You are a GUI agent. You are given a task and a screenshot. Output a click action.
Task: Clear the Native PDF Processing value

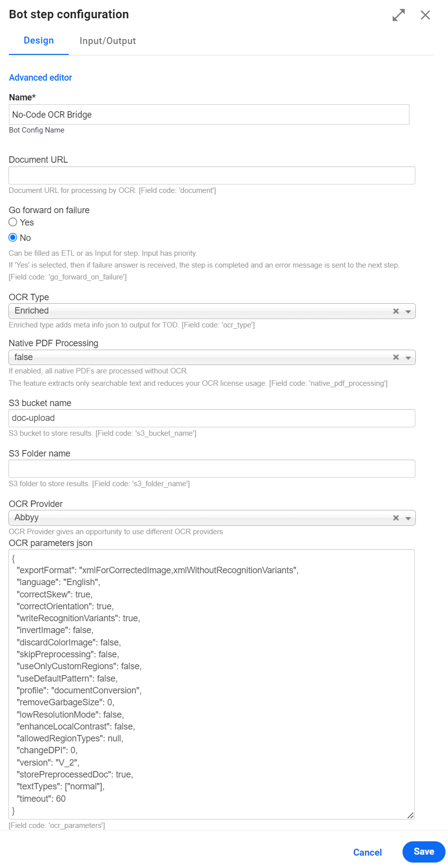point(396,357)
